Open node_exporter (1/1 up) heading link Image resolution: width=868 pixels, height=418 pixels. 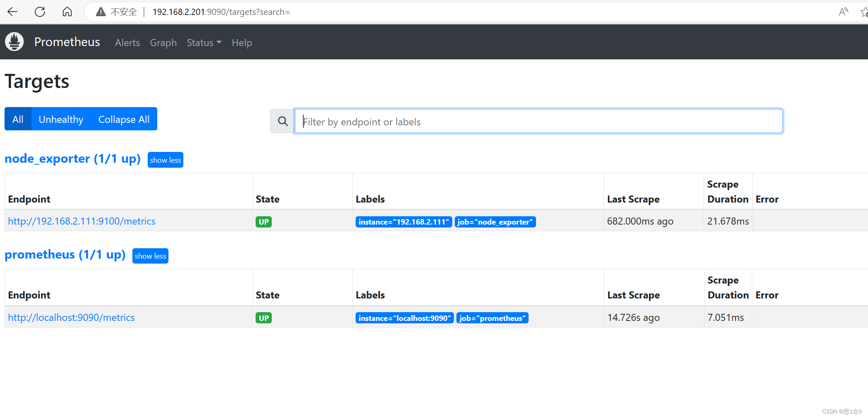73,159
